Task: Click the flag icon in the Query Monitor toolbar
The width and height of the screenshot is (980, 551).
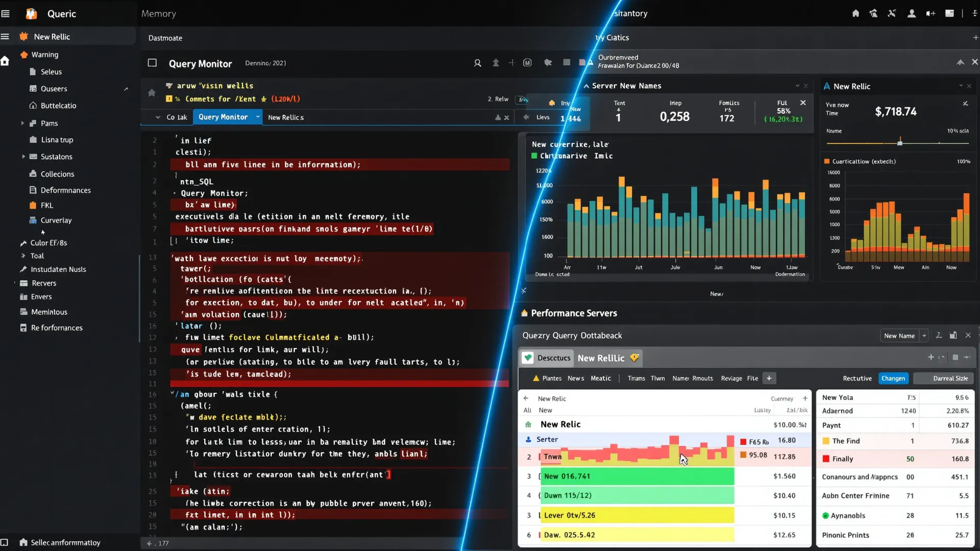Action: tap(548, 63)
